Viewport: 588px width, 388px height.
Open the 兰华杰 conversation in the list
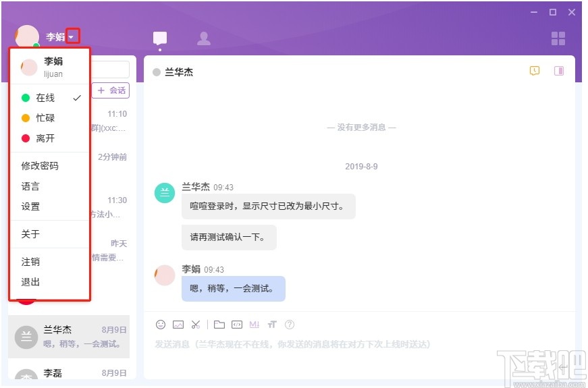tap(69, 337)
